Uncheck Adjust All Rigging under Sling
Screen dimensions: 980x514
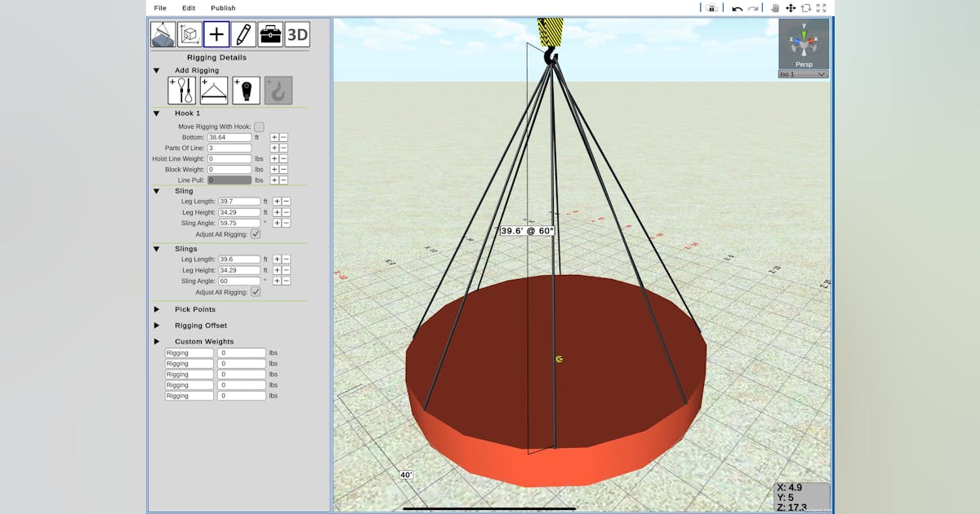click(255, 233)
